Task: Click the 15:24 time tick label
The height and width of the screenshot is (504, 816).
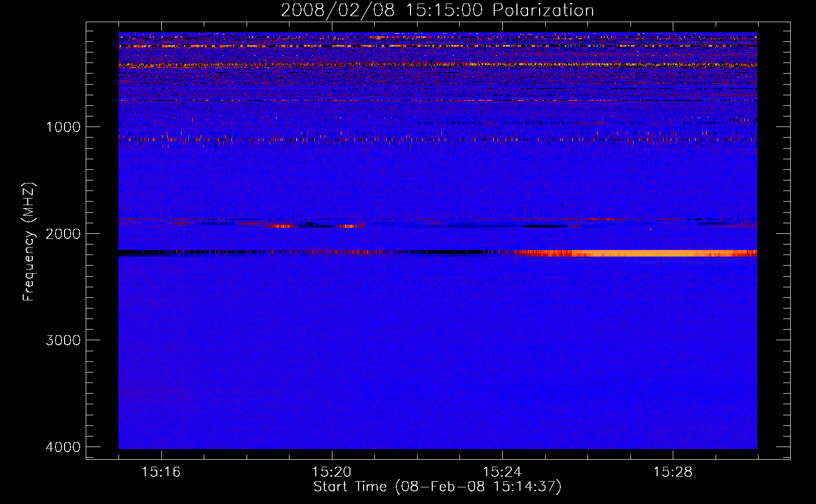Action: (502, 472)
